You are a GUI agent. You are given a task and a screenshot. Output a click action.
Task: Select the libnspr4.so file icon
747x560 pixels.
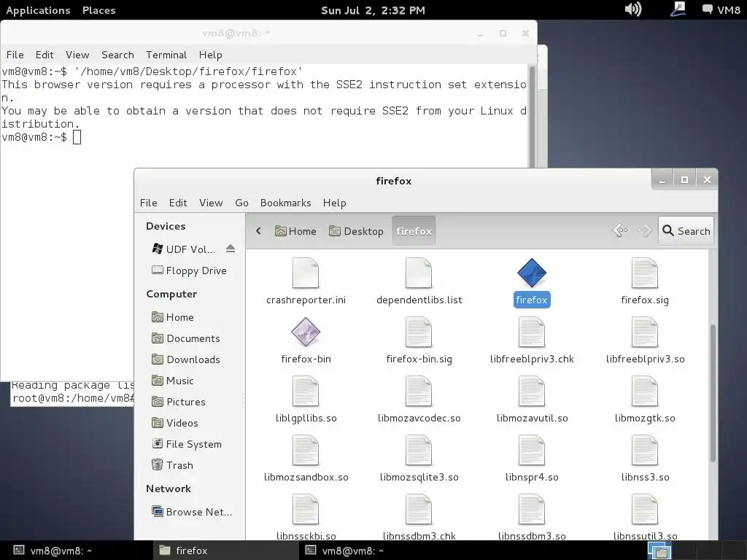(532, 450)
